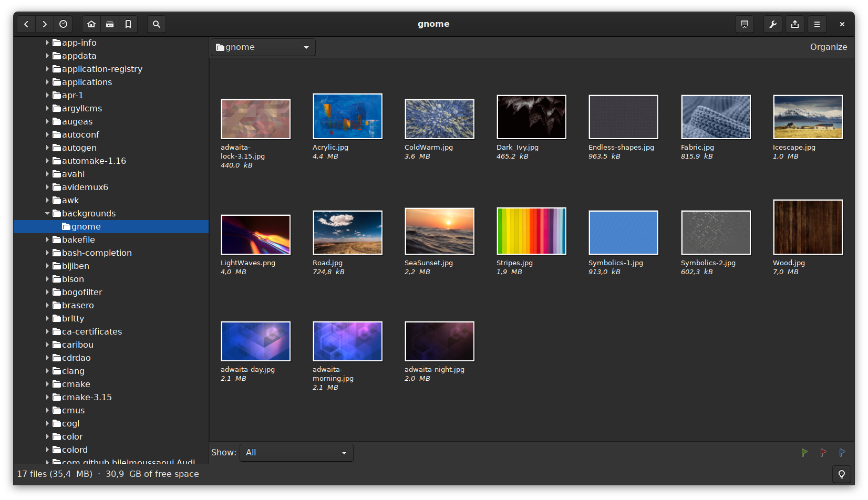
Task: Click the search magnifier icon
Action: pyautogui.click(x=157, y=24)
